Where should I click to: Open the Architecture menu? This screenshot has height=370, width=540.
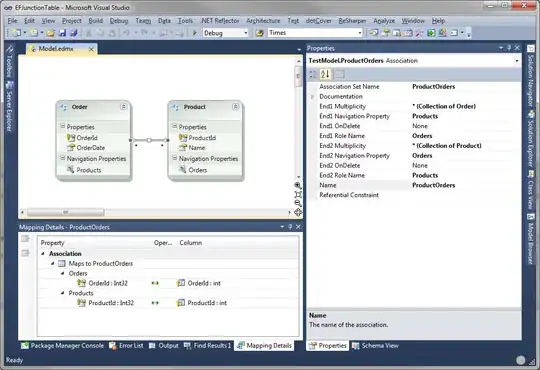(x=263, y=21)
